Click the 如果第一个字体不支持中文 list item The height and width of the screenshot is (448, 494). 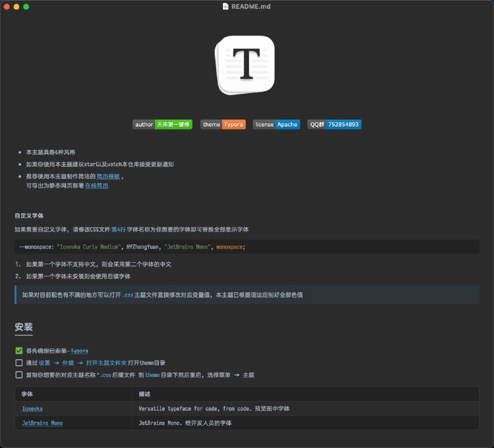(99, 265)
